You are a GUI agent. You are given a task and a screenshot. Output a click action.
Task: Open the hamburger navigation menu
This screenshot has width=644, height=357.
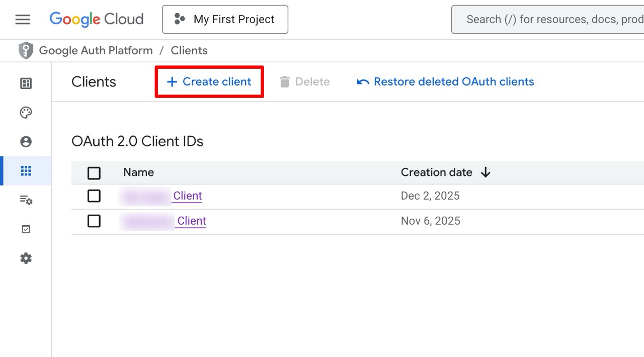(23, 20)
